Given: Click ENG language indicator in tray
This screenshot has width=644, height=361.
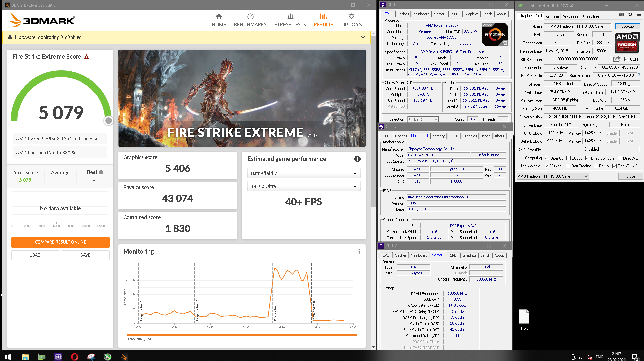Looking at the screenshot, I should (599, 357).
